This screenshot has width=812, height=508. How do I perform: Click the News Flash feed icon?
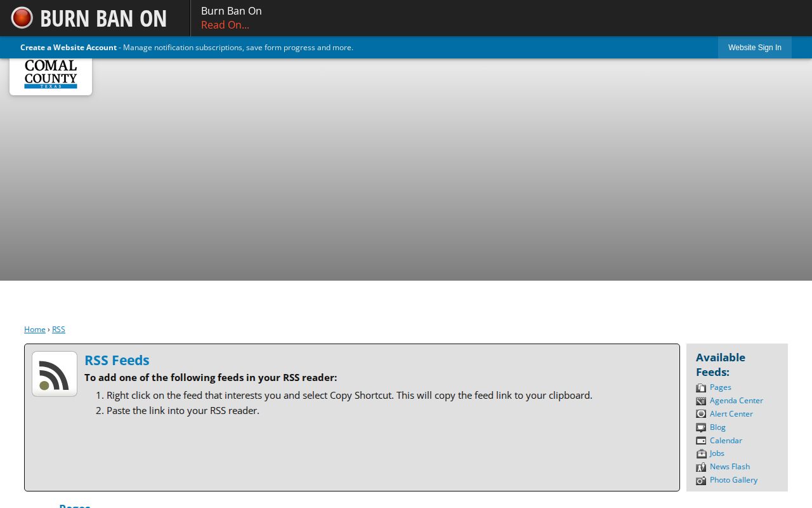coord(701,467)
